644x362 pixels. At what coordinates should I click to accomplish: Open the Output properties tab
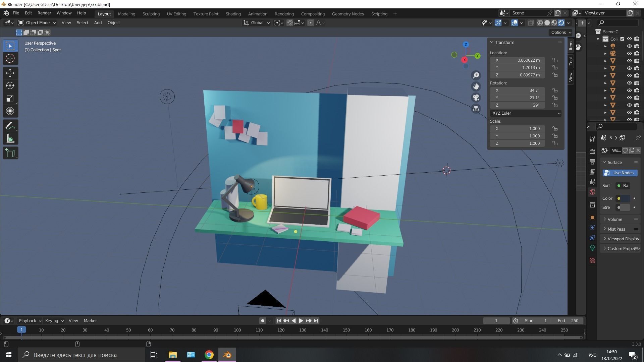[592, 162]
